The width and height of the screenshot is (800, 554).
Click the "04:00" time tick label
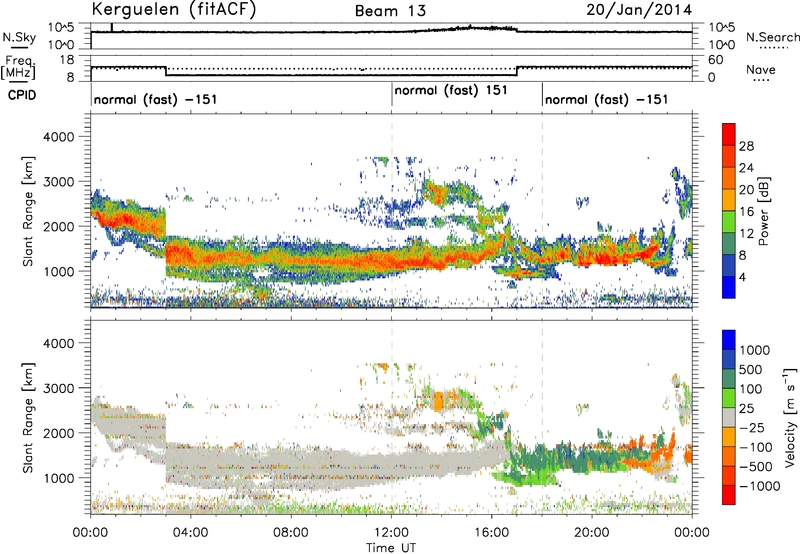[x=190, y=533]
